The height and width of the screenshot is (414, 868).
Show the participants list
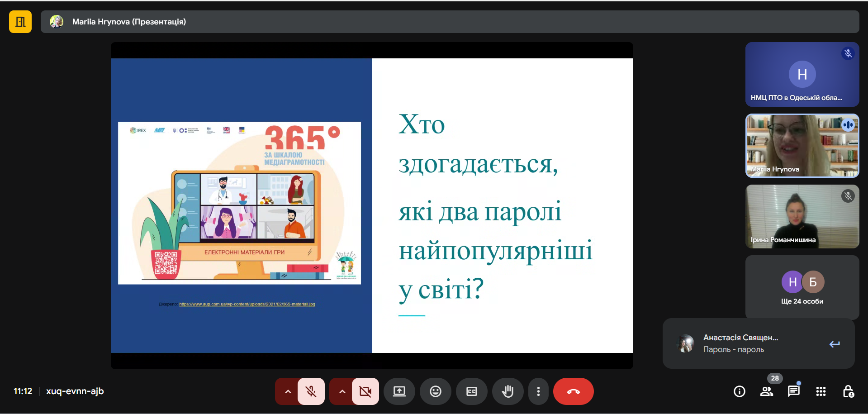pyautogui.click(x=766, y=391)
